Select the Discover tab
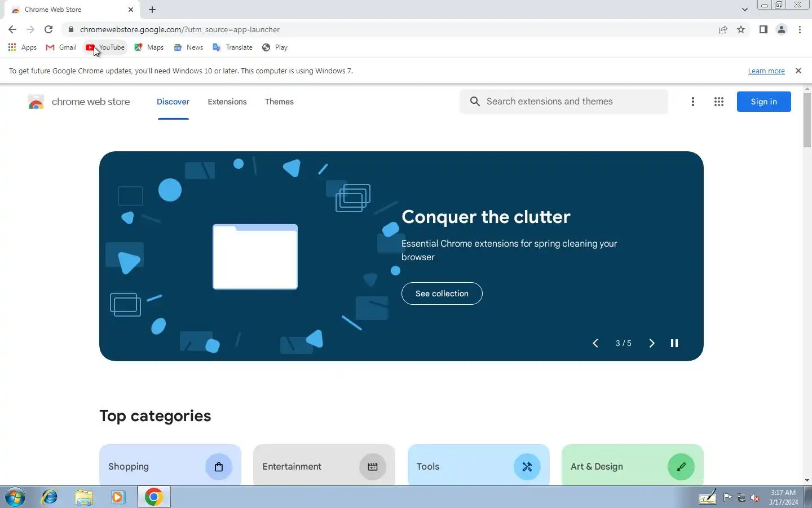The width and height of the screenshot is (812, 508). (x=173, y=102)
